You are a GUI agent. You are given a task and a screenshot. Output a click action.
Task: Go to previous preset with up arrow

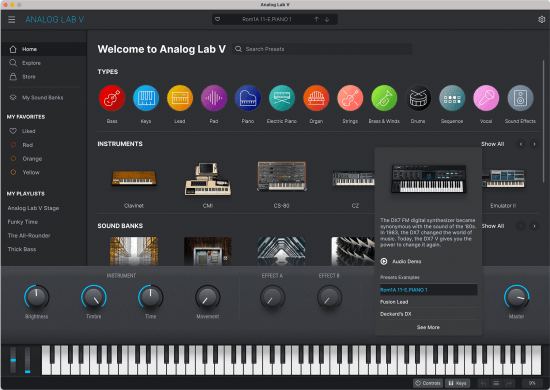316,19
